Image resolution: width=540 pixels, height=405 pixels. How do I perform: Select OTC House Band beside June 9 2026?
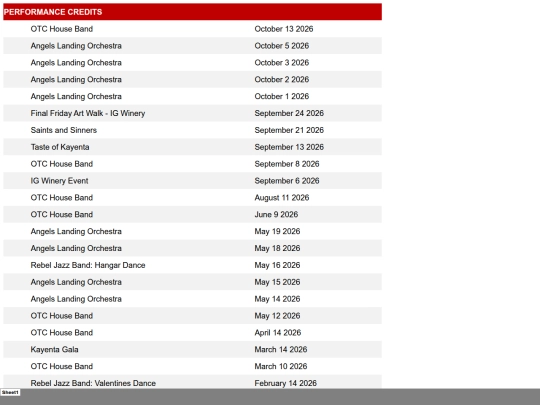(x=62, y=215)
